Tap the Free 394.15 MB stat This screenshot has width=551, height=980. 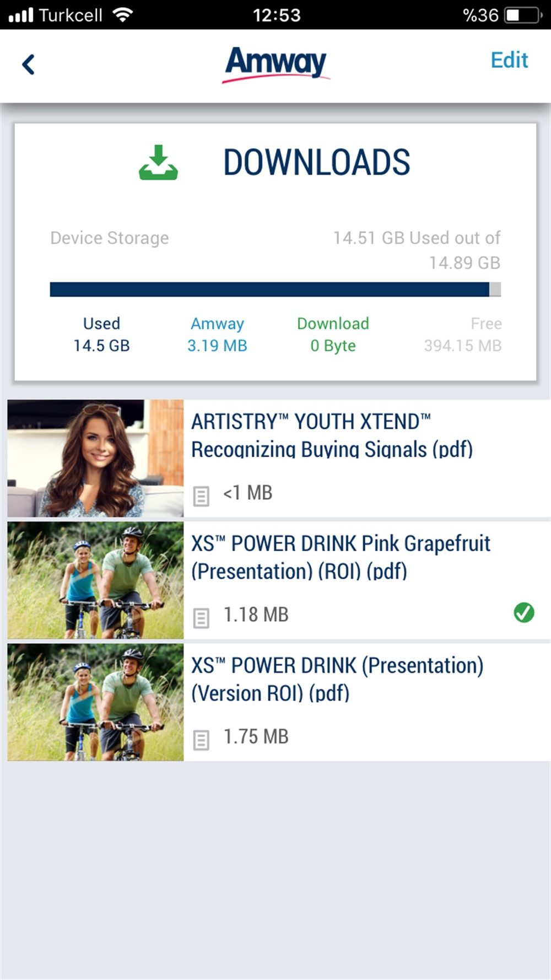(x=463, y=334)
